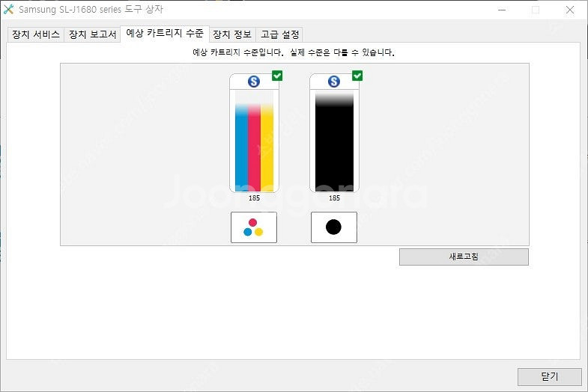Click the 185 label under color cartridge
The width and height of the screenshot is (588, 392).
(254, 198)
